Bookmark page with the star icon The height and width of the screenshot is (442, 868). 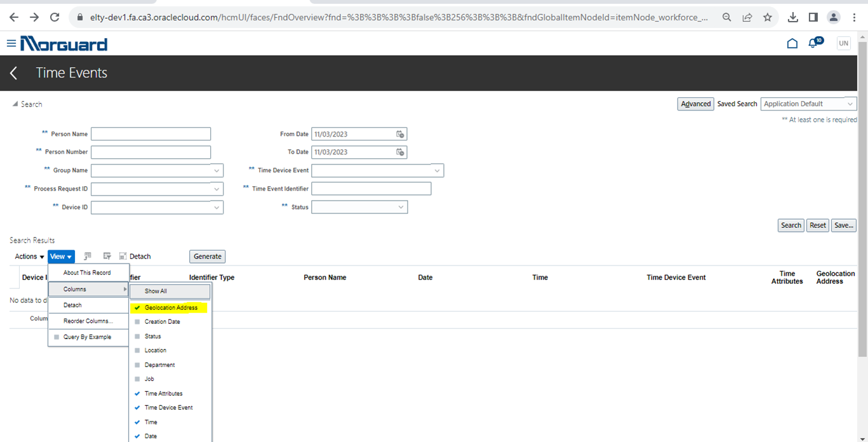click(x=768, y=17)
